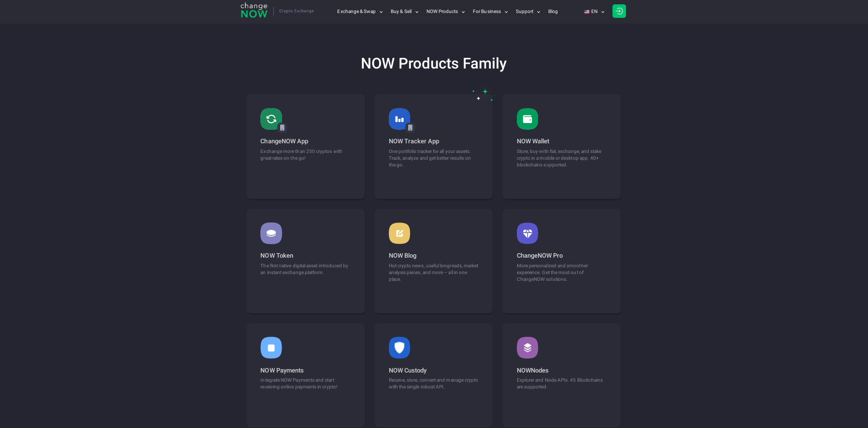Open the NOWNodes title link
This screenshot has width=868, height=428.
point(532,371)
